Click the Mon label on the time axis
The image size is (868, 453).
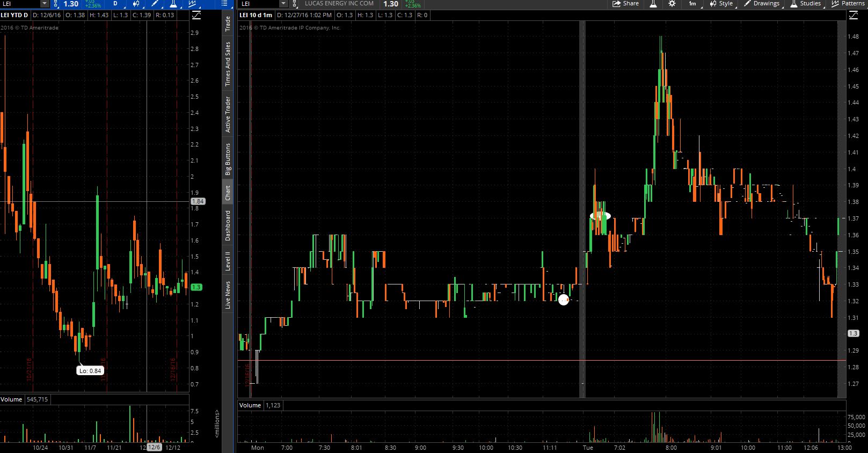258,448
